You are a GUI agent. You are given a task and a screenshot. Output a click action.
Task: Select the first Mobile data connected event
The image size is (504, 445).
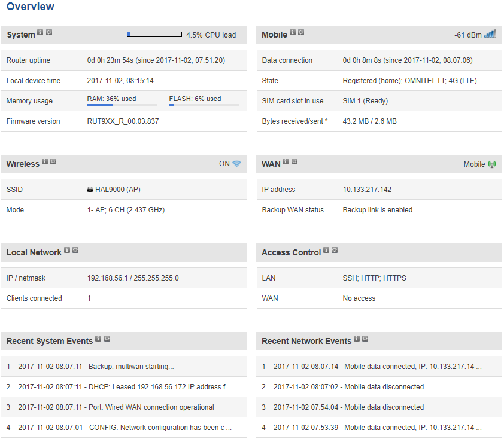coord(378,367)
